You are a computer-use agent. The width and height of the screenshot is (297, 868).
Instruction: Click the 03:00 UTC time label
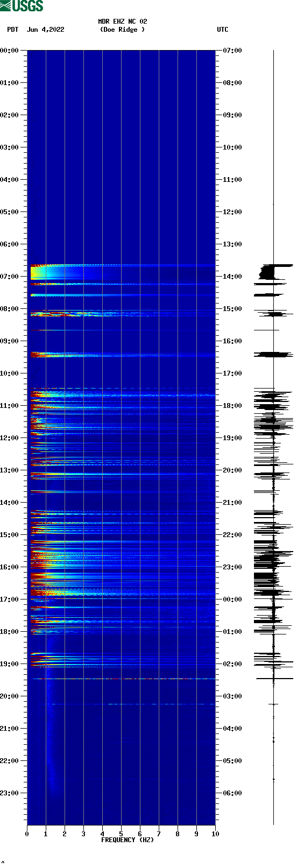point(232,696)
